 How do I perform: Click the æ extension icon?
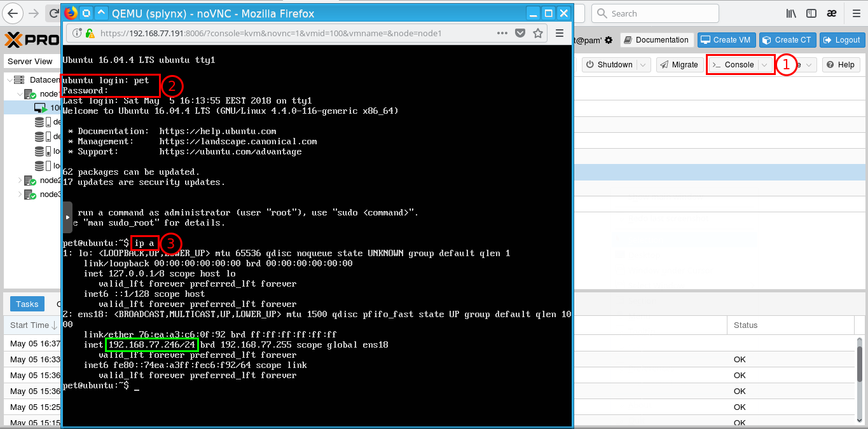coord(830,13)
